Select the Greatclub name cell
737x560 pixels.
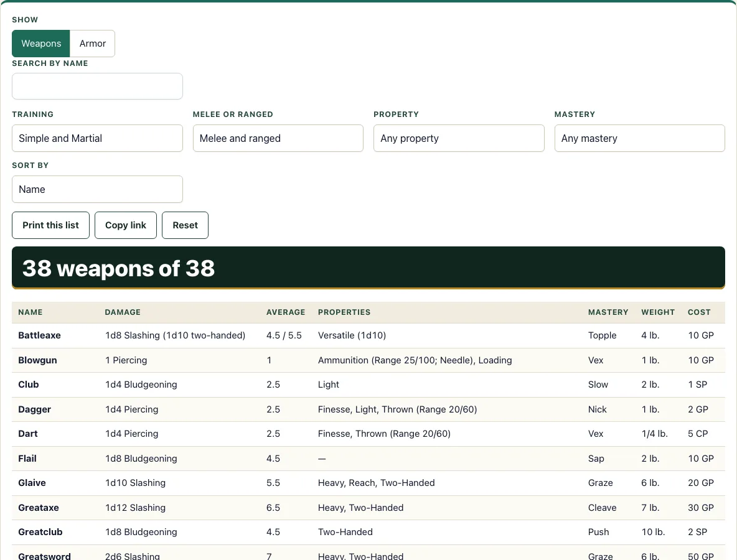40,532
